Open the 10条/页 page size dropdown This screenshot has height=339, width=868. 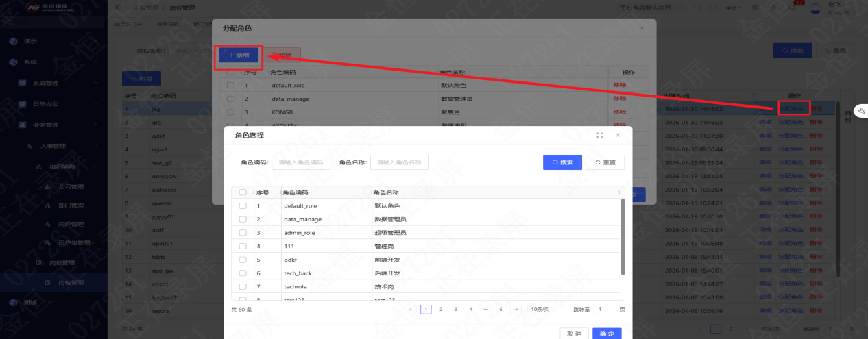546,310
